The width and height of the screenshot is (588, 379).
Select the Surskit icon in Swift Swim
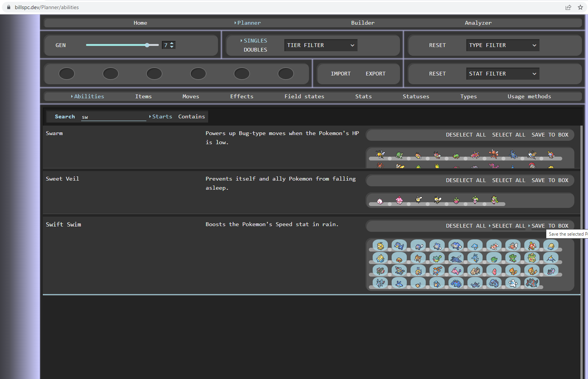[551, 258]
